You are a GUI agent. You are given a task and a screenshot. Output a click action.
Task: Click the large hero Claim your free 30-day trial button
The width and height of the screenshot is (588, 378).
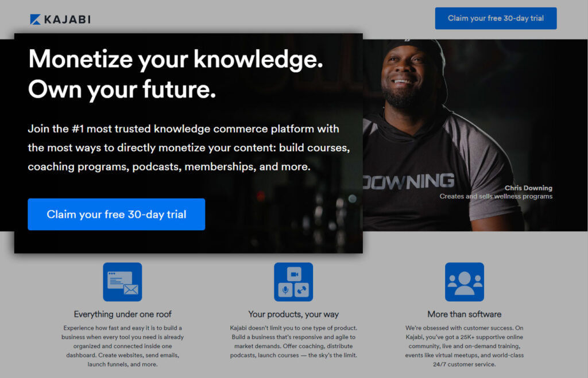116,215
